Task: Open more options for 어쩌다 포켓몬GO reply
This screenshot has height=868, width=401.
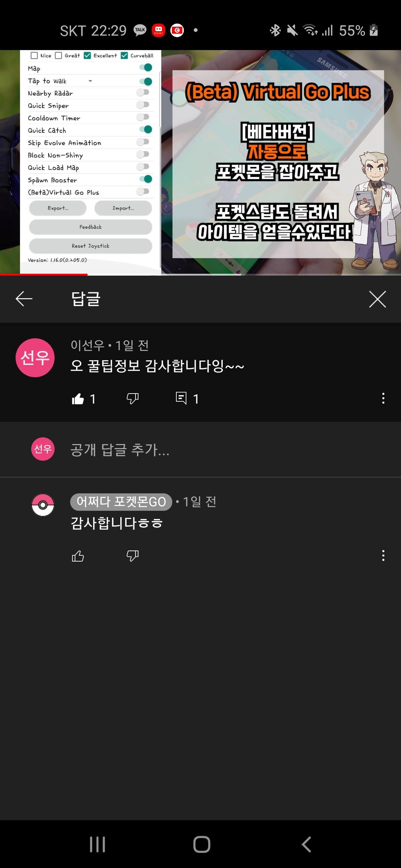Action: pyautogui.click(x=383, y=556)
